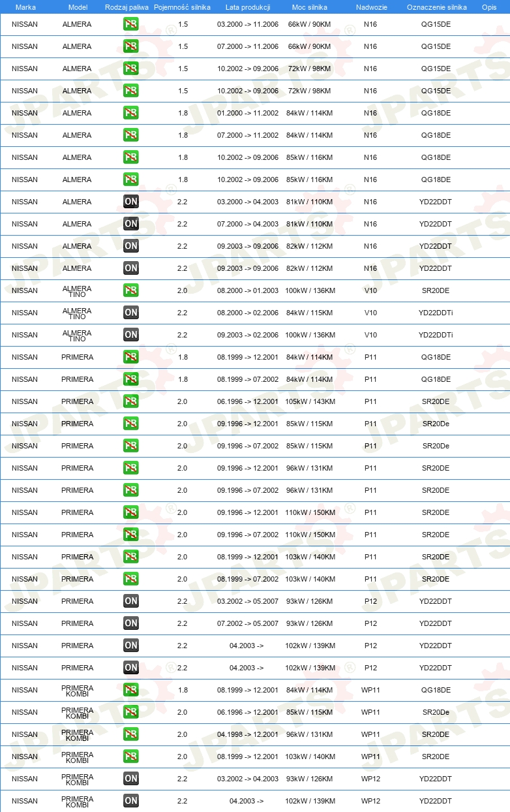Click petrol icon for Primera 105kW / 143KM row
Screen dimensions: 510x812
click(x=131, y=401)
